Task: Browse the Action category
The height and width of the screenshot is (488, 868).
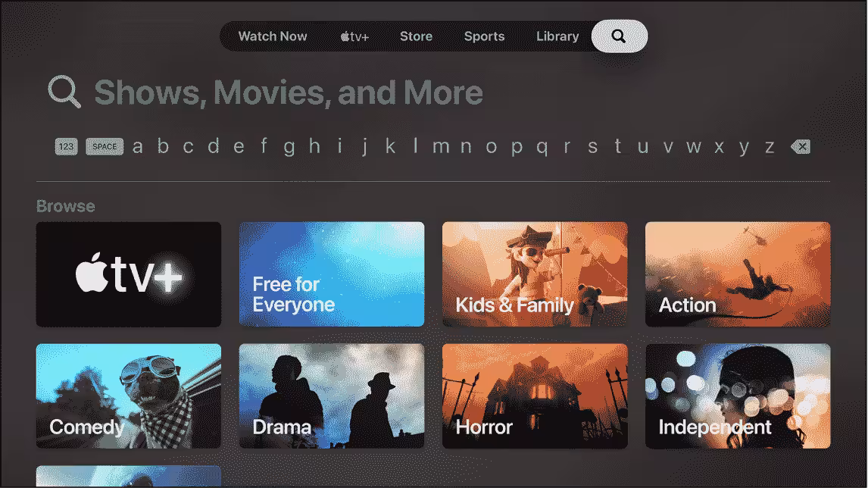Action: 738,274
